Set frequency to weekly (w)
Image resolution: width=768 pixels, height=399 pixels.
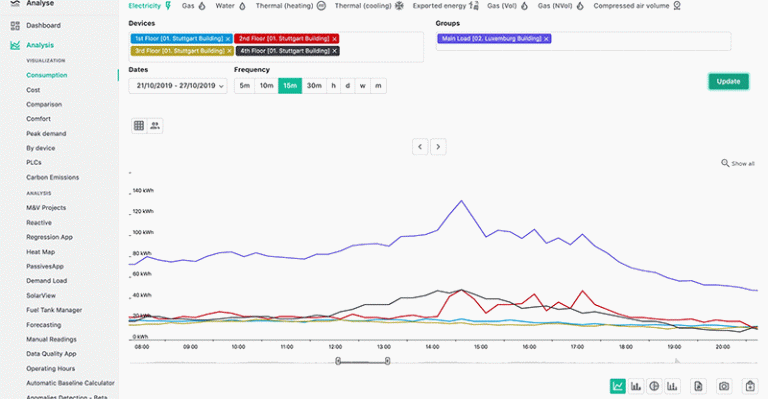362,86
